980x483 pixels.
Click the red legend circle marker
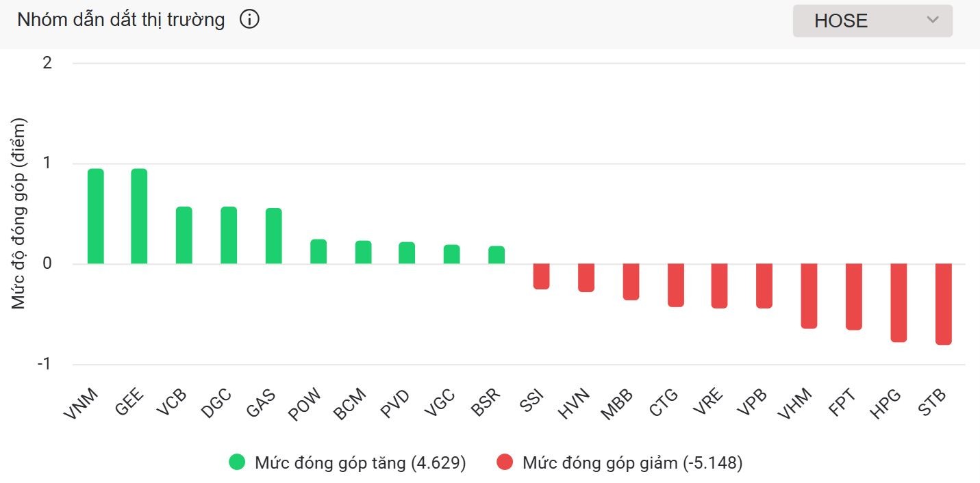(x=505, y=463)
